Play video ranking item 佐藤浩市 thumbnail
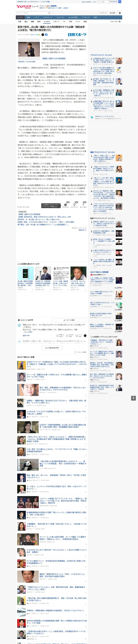The width and height of the screenshot is (138, 644). [119, 224]
